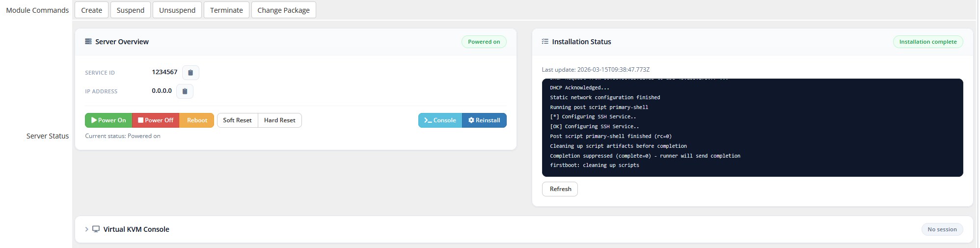Click the Virtual KVM Console monitor icon

(96, 229)
